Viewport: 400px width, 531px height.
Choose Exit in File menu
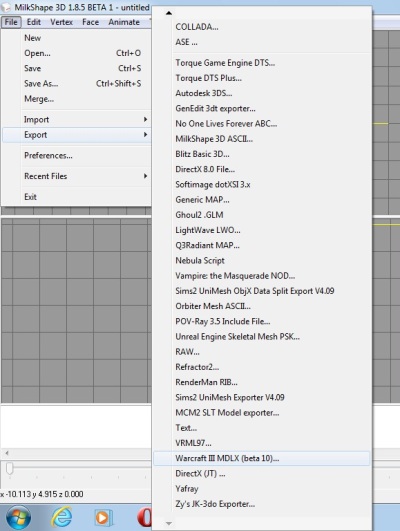(77, 197)
